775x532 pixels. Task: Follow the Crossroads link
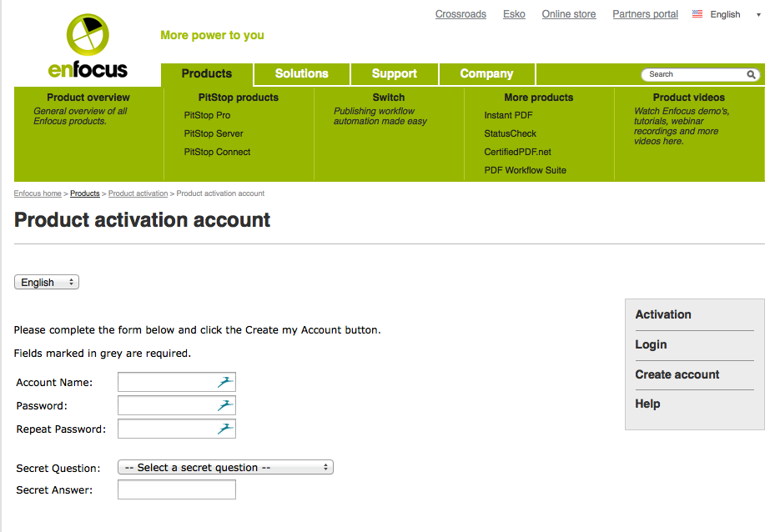point(460,14)
